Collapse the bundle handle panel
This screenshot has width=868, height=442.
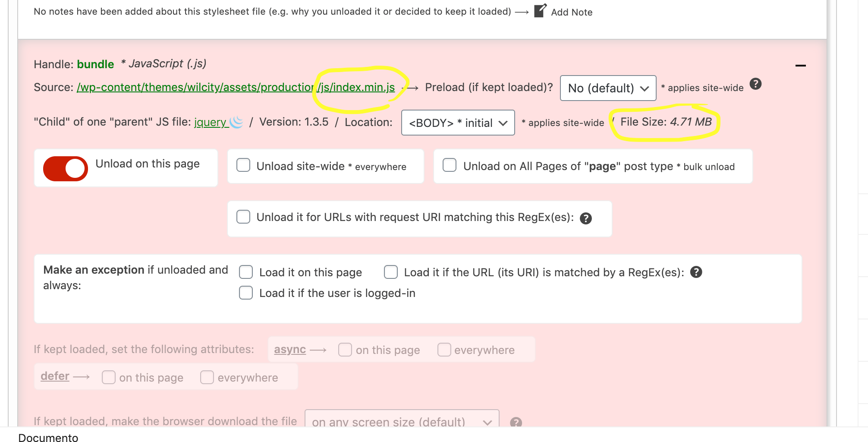click(800, 66)
